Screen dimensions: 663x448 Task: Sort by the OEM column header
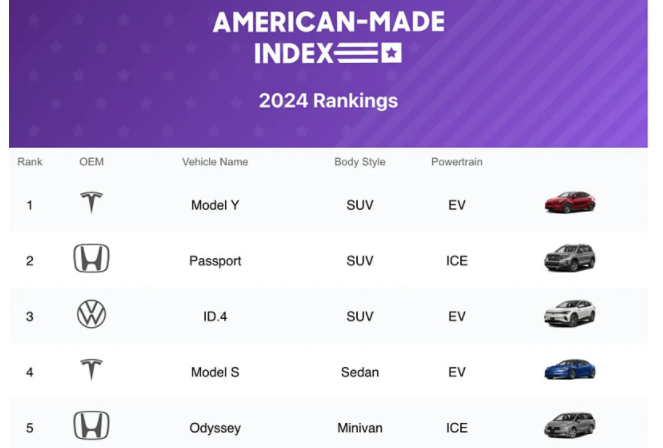(91, 161)
